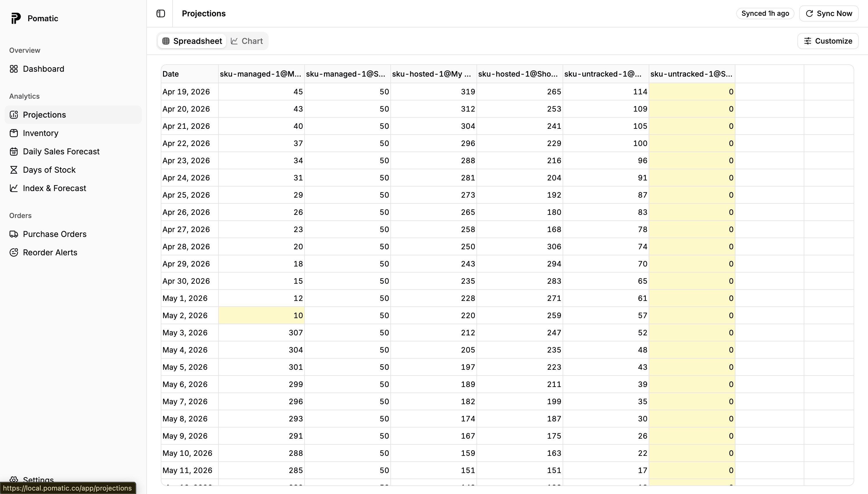The height and width of the screenshot is (494, 868).
Task: Switch to the Spreadsheet tab
Action: point(192,41)
